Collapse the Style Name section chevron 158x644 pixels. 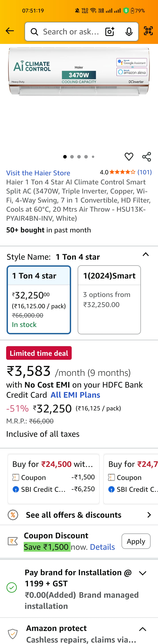pyautogui.click(x=146, y=255)
